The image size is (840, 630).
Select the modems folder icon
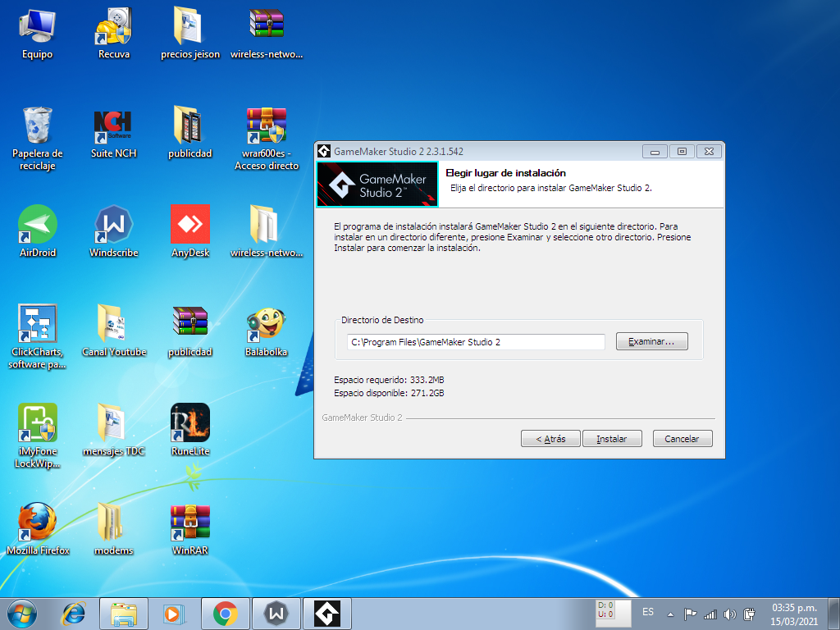pos(113,529)
